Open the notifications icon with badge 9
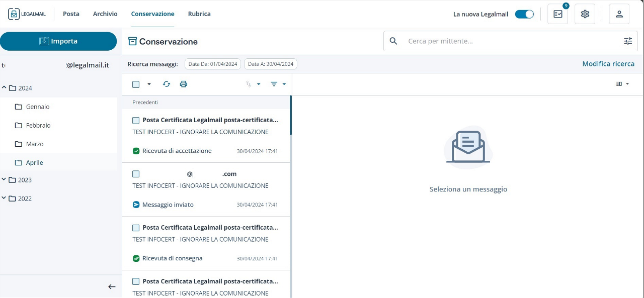Image resolution: width=644 pixels, height=298 pixels. point(557,14)
